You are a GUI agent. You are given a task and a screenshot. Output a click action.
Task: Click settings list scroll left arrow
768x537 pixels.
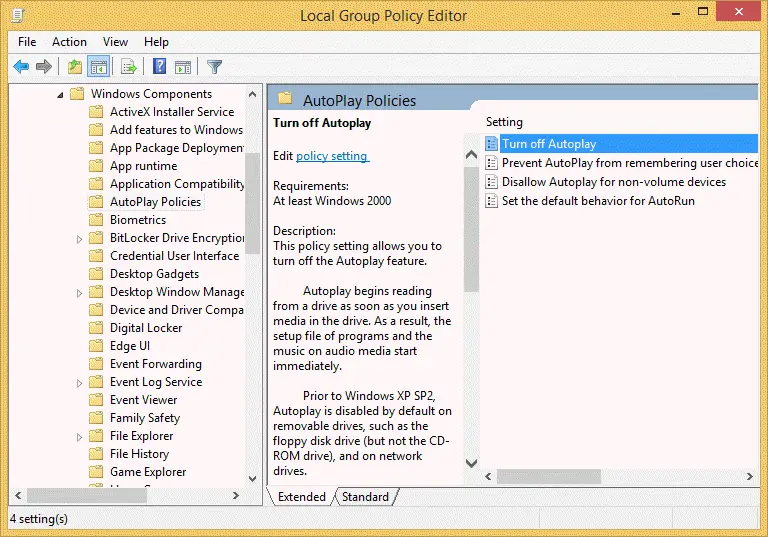point(488,476)
